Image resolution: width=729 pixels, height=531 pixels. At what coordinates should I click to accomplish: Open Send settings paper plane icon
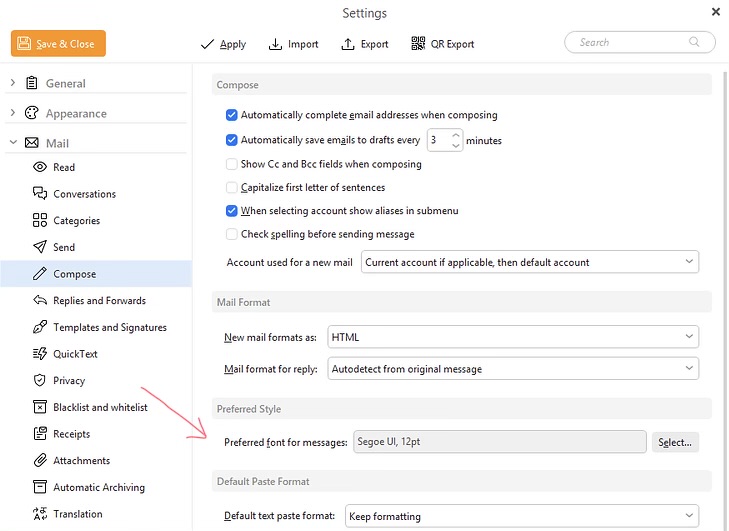[40, 247]
